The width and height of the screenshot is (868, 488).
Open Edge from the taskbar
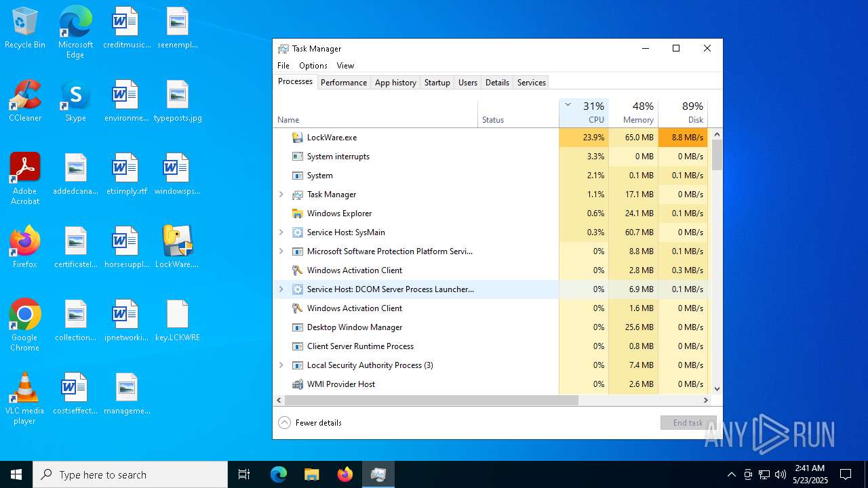[279, 474]
